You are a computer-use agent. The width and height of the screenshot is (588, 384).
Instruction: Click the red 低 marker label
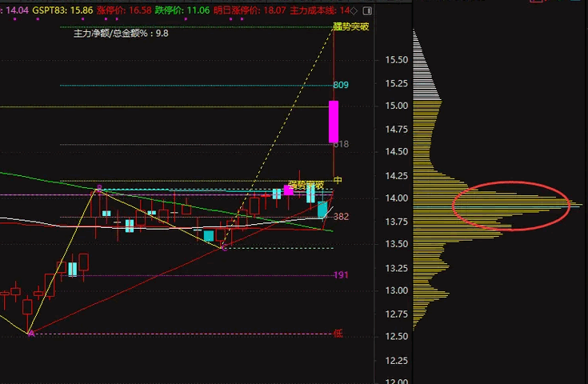point(338,334)
